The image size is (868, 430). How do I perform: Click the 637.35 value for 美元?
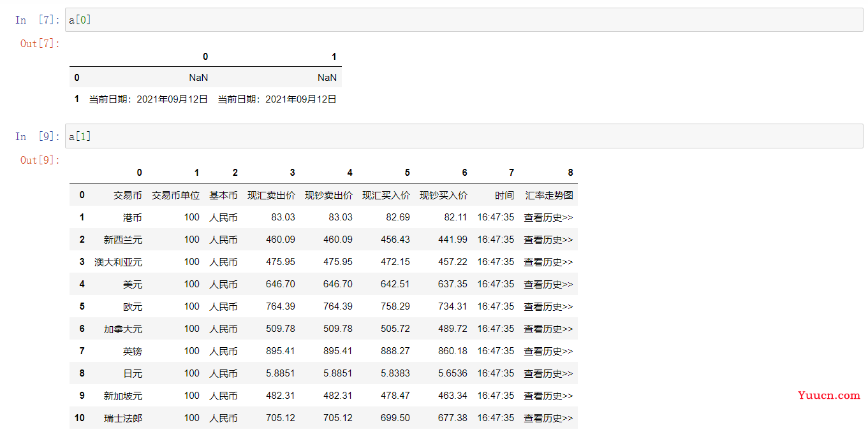453,284
